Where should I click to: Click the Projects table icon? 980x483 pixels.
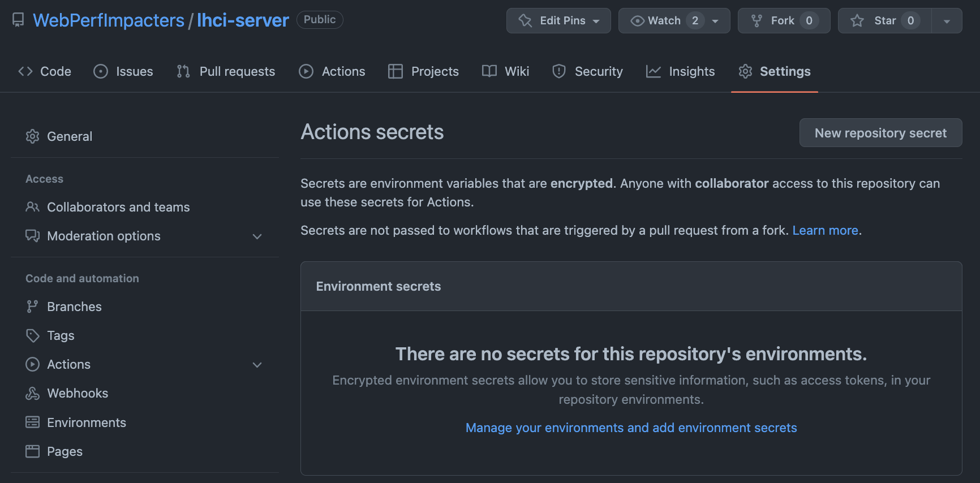(x=395, y=71)
